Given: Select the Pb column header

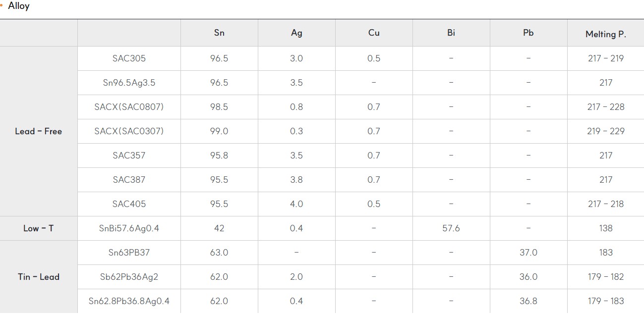Looking at the screenshot, I should pos(528,33).
